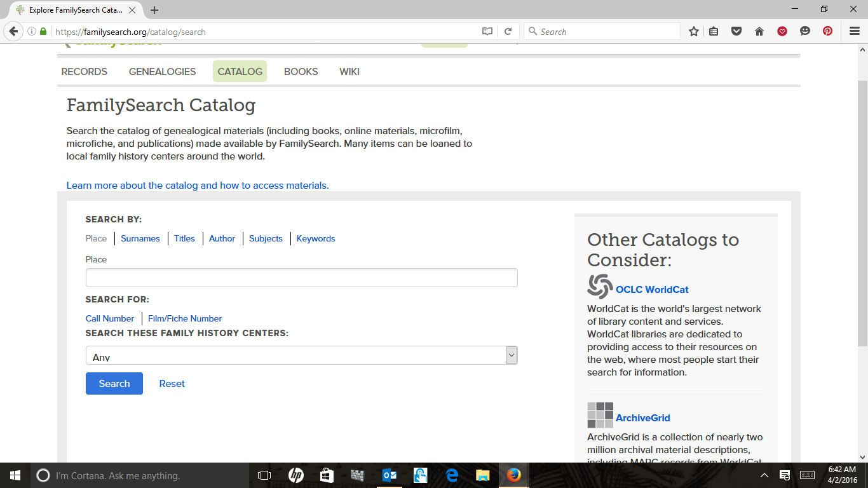The height and width of the screenshot is (488, 868).
Task: Pin the page with the Pinterest button
Action: click(827, 31)
